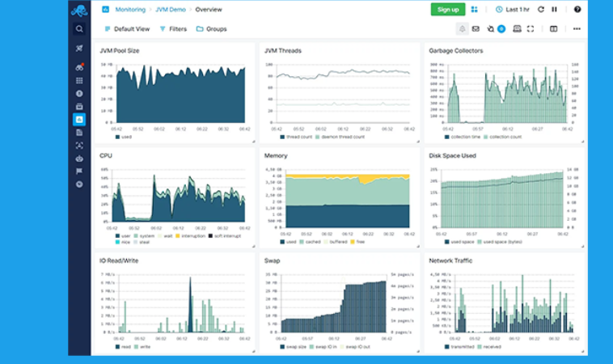Click the green Sign up button

pyautogui.click(x=447, y=10)
